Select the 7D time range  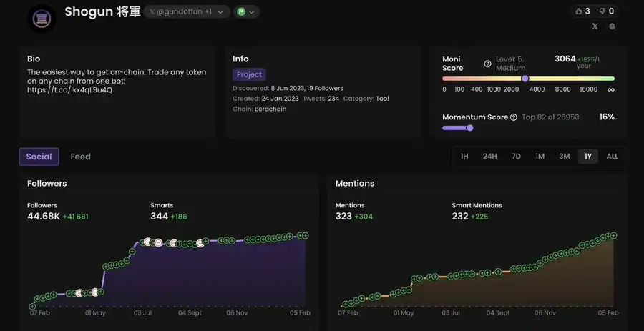click(x=515, y=157)
